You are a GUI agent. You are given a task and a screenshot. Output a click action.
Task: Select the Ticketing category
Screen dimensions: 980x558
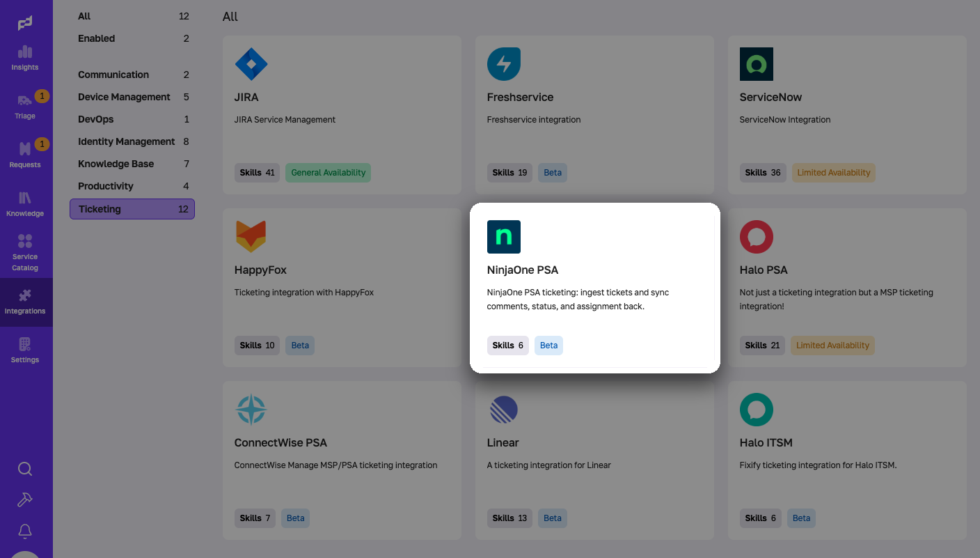pos(132,209)
